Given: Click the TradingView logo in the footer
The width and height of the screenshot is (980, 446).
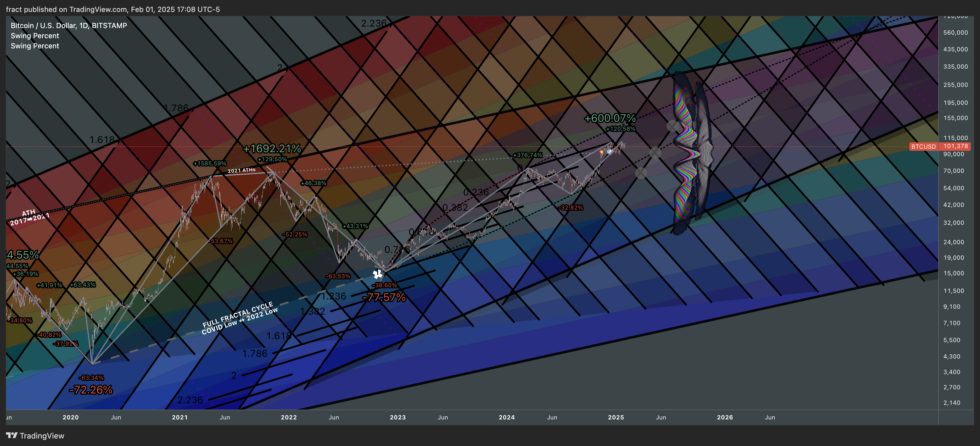Looking at the screenshot, I should 35,436.
